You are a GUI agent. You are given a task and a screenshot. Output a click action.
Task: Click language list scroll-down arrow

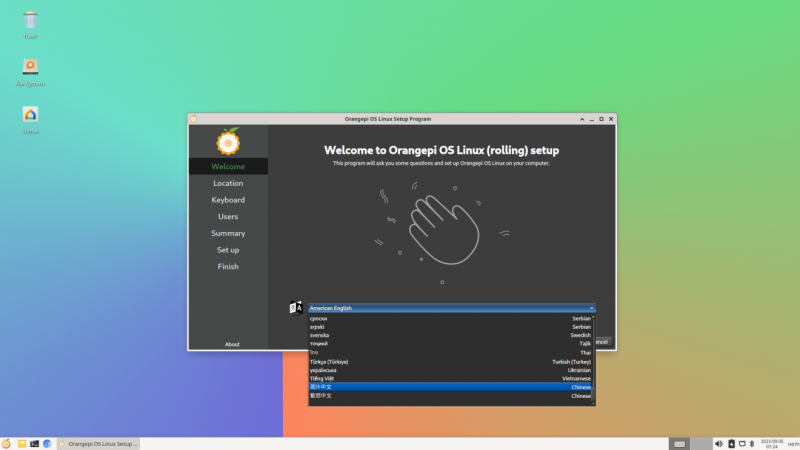click(x=593, y=404)
